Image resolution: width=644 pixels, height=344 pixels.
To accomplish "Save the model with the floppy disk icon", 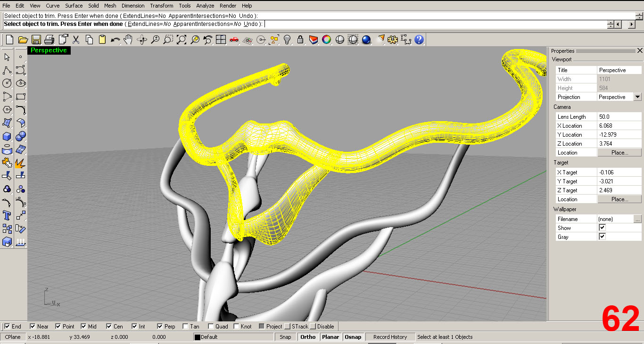I will (36, 40).
